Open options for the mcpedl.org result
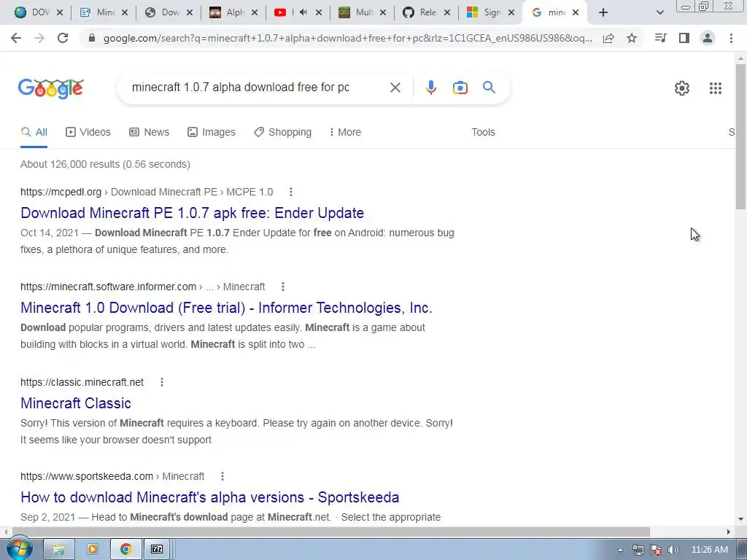Image resolution: width=747 pixels, height=560 pixels. pos(290,192)
